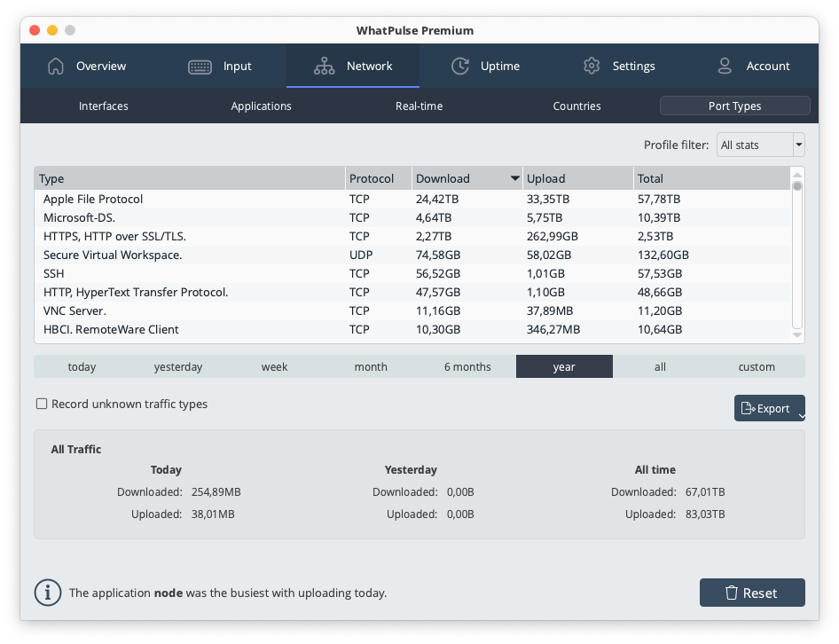The width and height of the screenshot is (839, 644).
Task: Click the Uptime clock icon
Action: click(x=459, y=67)
